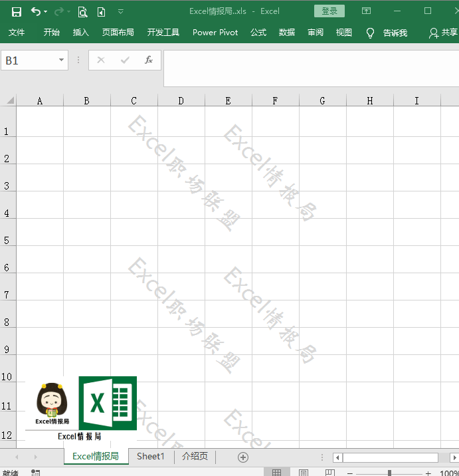Click the document icon beside Print Preview
This screenshot has height=476, width=459.
(102, 12)
